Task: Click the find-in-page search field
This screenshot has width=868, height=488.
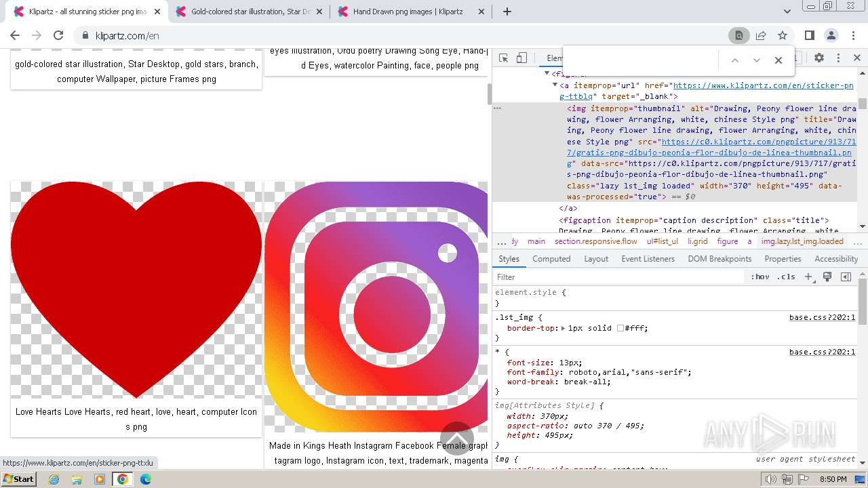Action: (641, 60)
